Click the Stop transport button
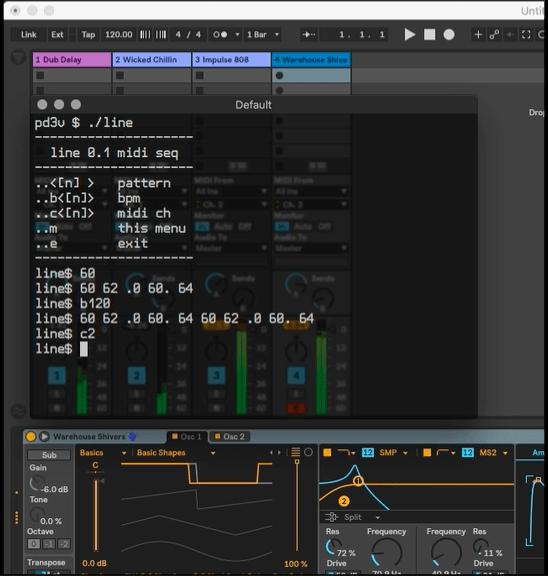The image size is (548, 576). click(x=429, y=35)
